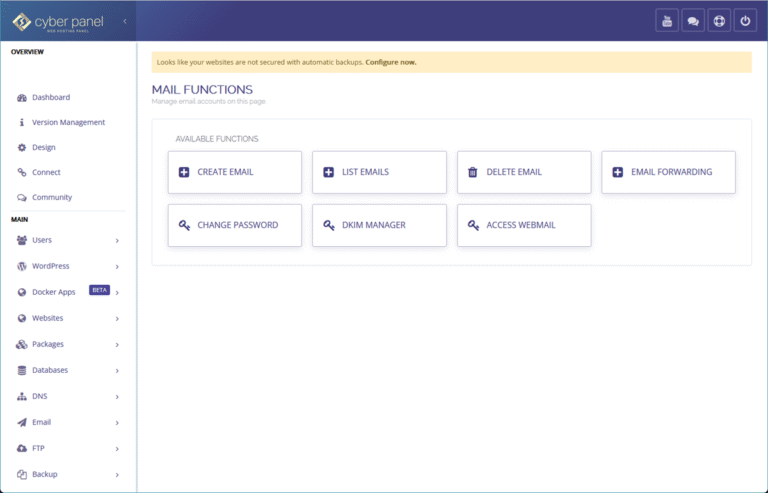
Task: Go to Design in the sidebar
Action: 44,147
